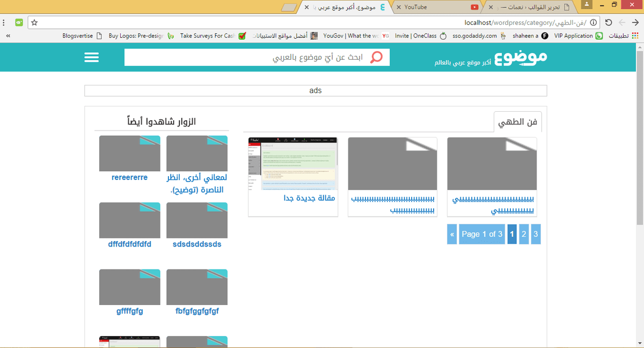Switch to the YouTube tab
644x348 pixels.
coord(437,7)
